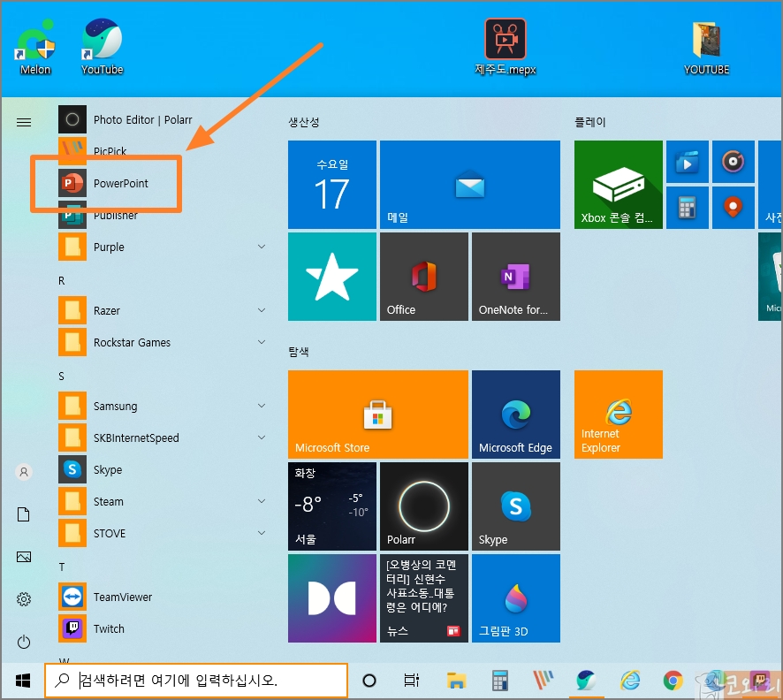Click the 생산성 tile group header
Image resolution: width=783 pixels, height=700 pixels.
pos(304,122)
